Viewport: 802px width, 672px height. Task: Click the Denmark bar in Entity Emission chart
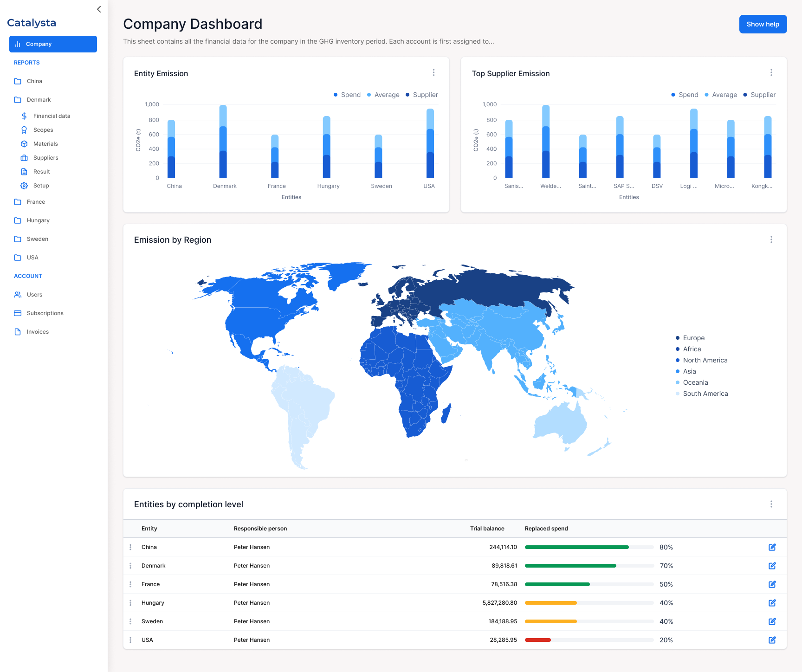(223, 142)
